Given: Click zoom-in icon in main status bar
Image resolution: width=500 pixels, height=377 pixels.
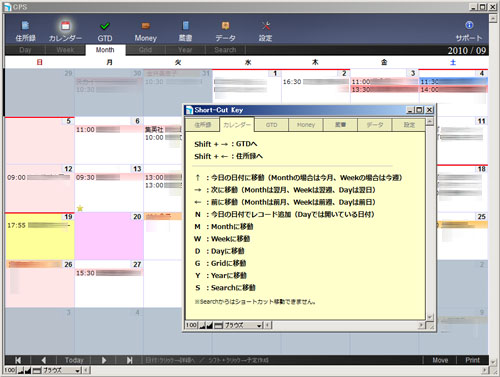Looking at the screenshot, I should point(28,370).
